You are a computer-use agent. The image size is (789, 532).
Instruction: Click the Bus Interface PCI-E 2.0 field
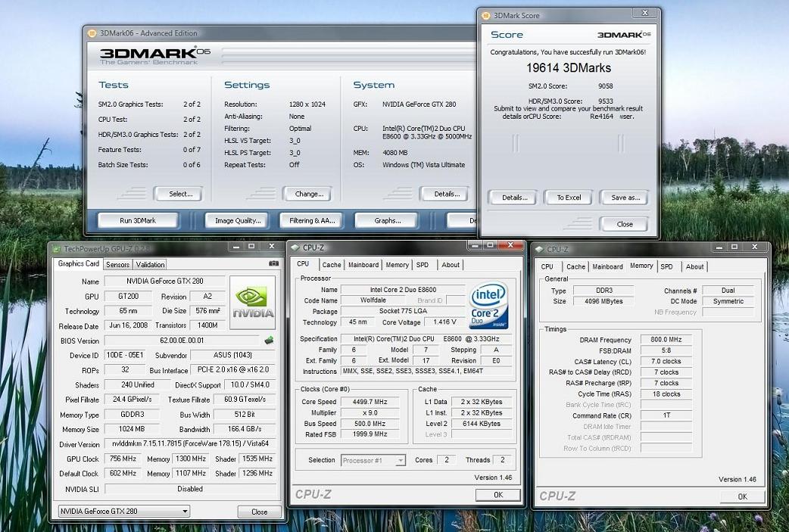[233, 369]
